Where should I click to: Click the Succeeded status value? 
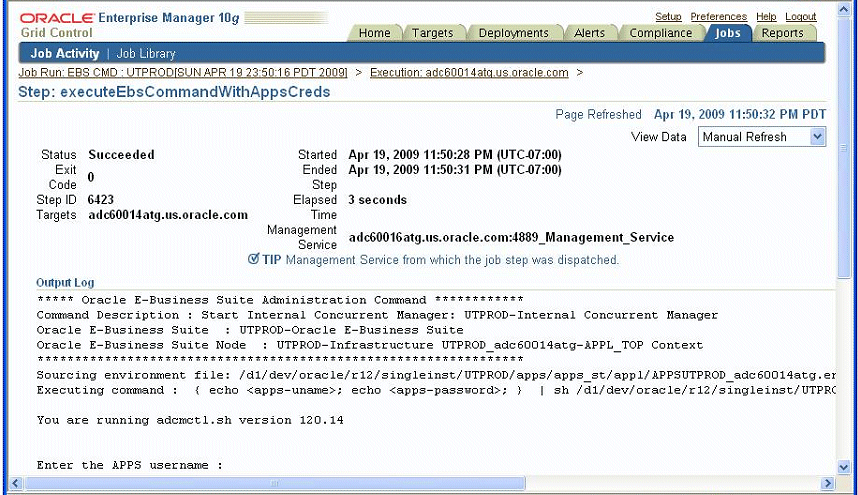point(121,155)
